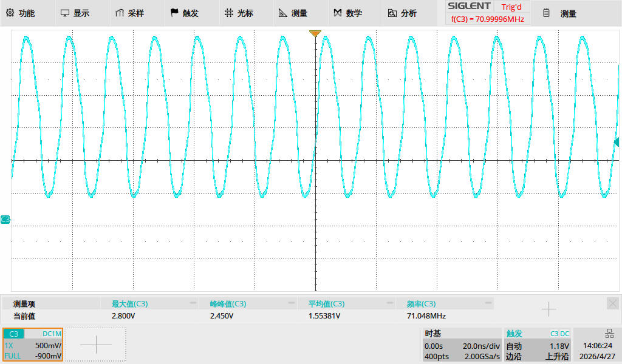
Task: Click the 2.800V maximum value
Action: [123, 316]
